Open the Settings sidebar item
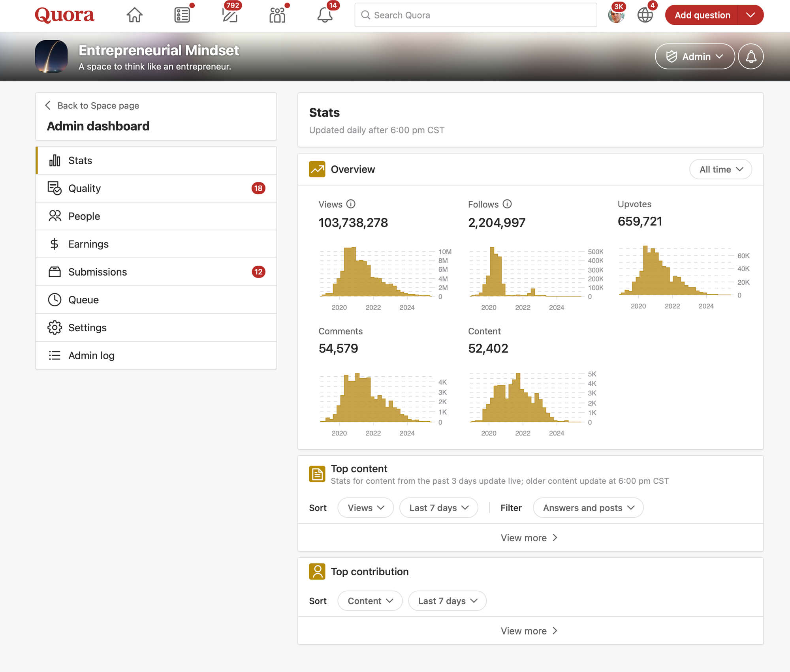This screenshot has width=790, height=672. (x=156, y=328)
